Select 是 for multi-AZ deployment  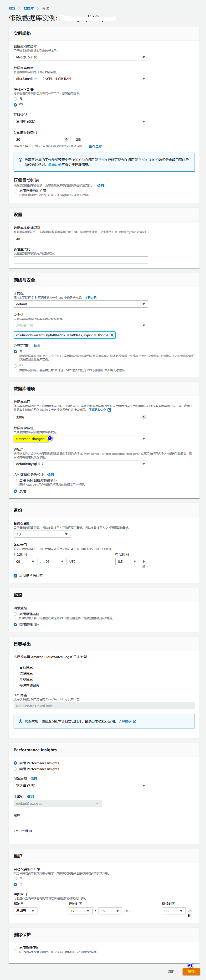[x=15, y=99]
